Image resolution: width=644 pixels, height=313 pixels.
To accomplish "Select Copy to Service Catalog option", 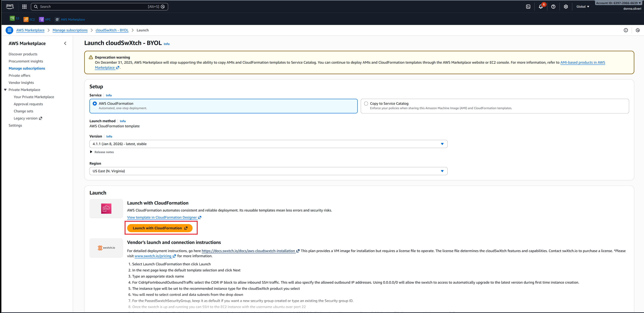I will pos(366,104).
